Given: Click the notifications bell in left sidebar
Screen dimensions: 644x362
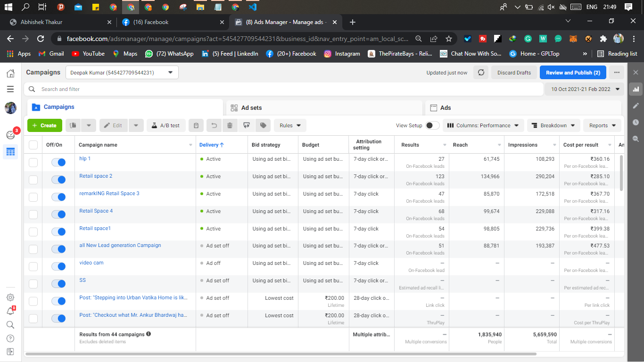Looking at the screenshot, I should (10, 311).
